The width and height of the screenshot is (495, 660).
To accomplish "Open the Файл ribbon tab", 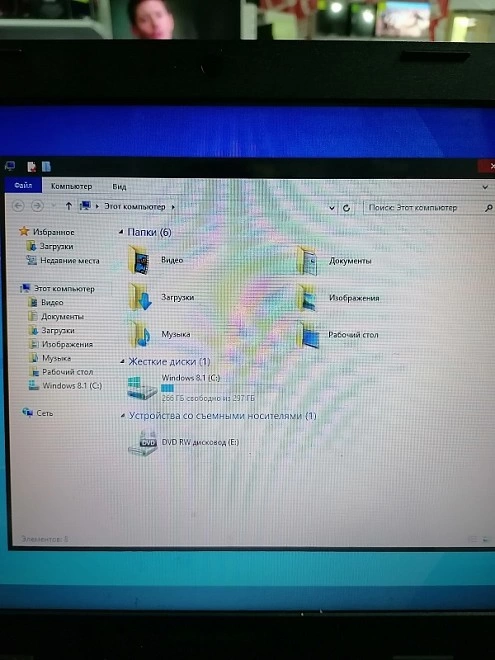I will pyautogui.click(x=23, y=186).
